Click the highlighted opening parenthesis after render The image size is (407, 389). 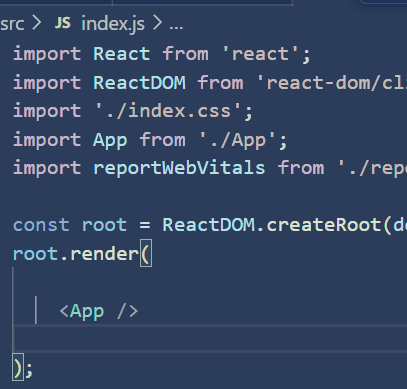(x=146, y=254)
